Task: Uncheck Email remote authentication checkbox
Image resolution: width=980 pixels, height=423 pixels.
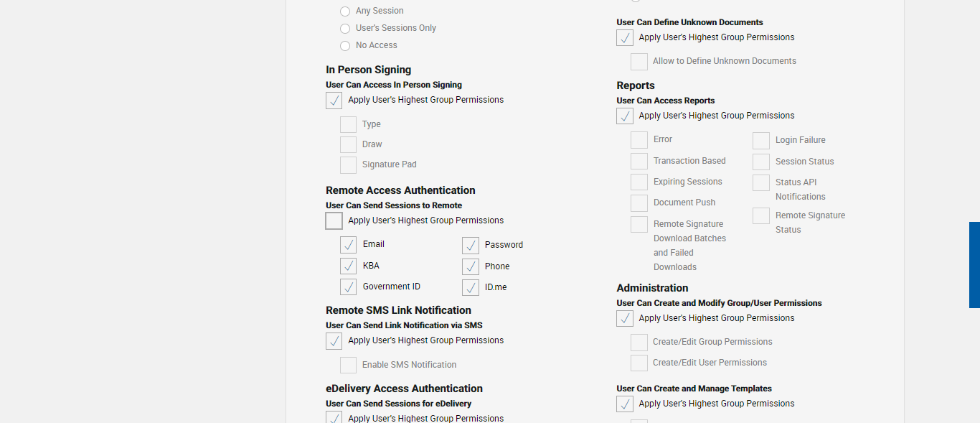Action: (349, 245)
